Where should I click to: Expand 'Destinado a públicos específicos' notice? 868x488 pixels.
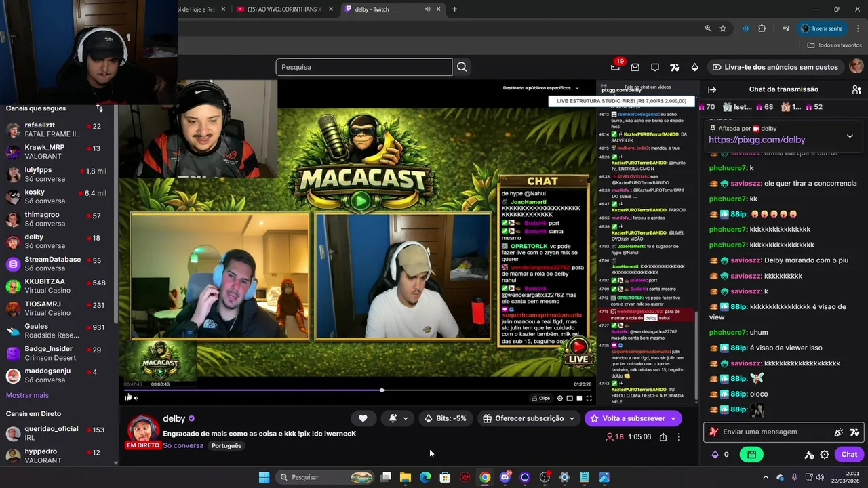pyautogui.click(x=541, y=88)
